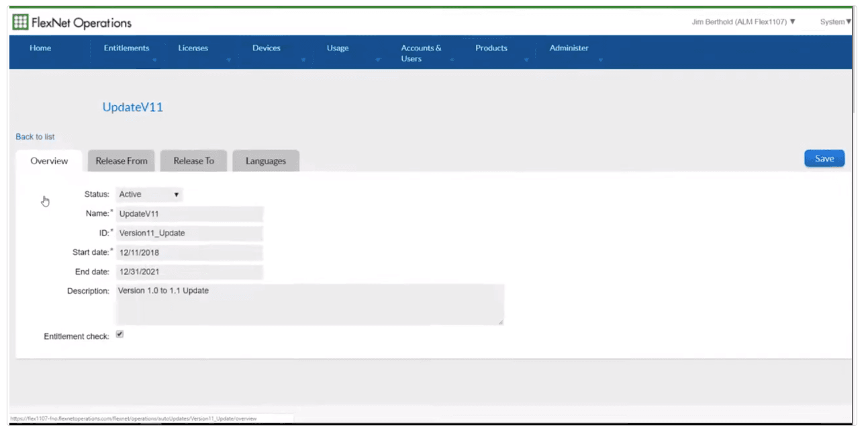Image resolution: width=868 pixels, height=438 pixels.
Task: Click the Save button
Action: [824, 158]
